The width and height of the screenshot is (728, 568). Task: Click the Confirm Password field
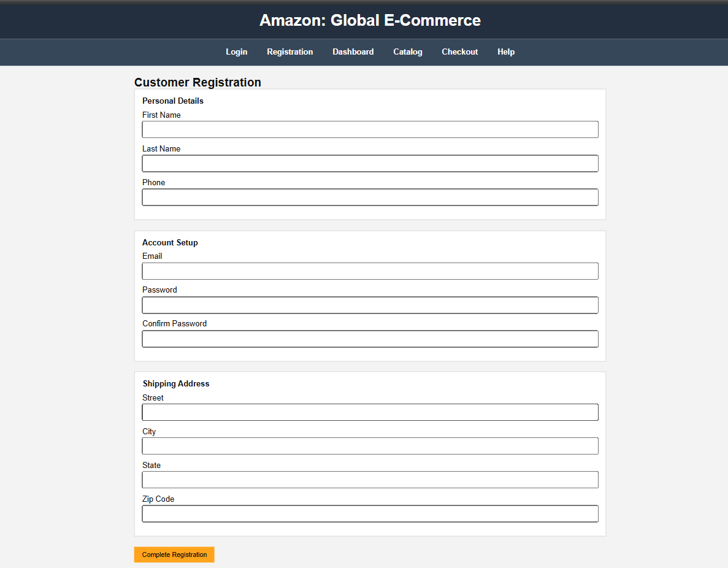click(370, 339)
